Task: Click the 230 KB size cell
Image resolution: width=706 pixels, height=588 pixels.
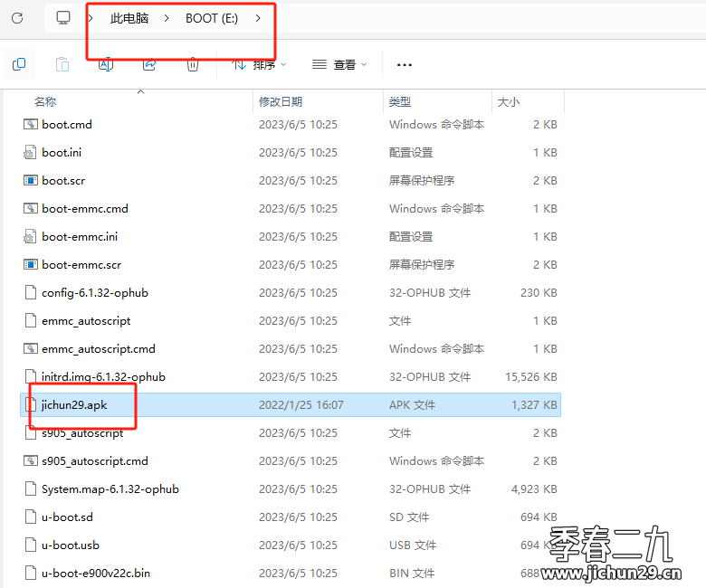Action: 539,293
